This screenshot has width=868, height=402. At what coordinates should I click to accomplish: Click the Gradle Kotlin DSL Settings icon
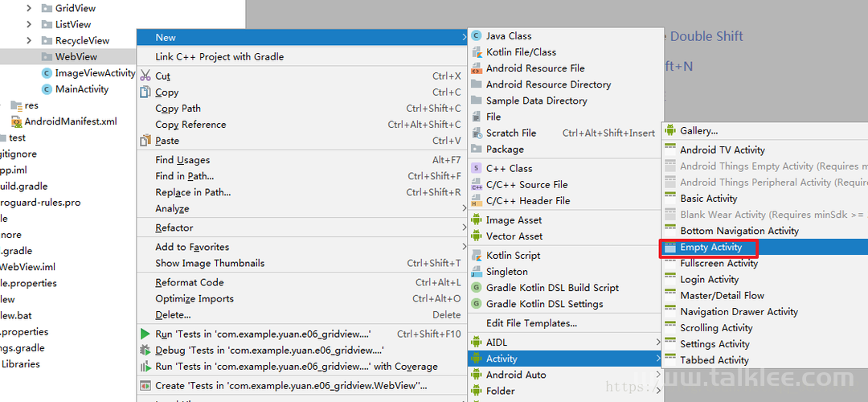[476, 303]
